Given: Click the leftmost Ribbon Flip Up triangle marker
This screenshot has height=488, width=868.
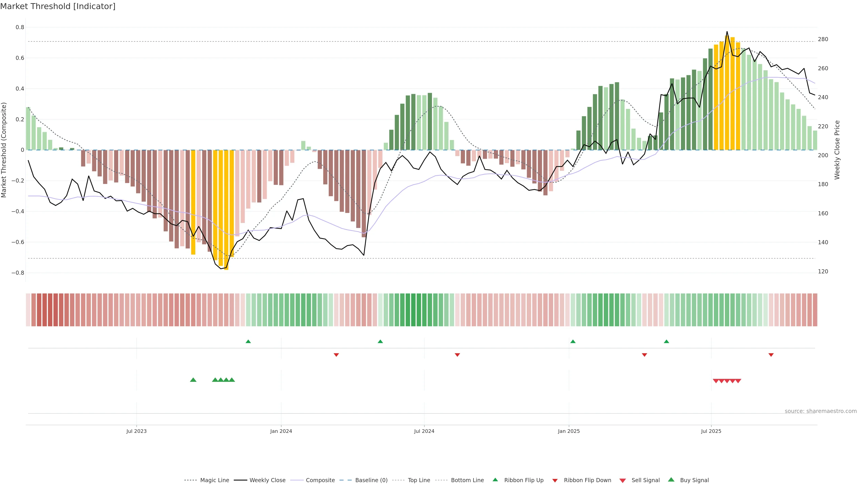Looking at the screenshot, I should tap(248, 342).
